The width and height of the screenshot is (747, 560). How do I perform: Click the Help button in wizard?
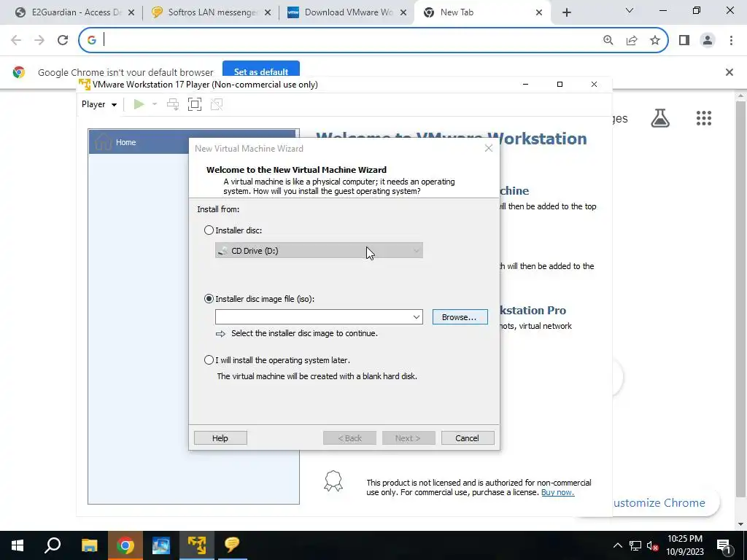(220, 438)
